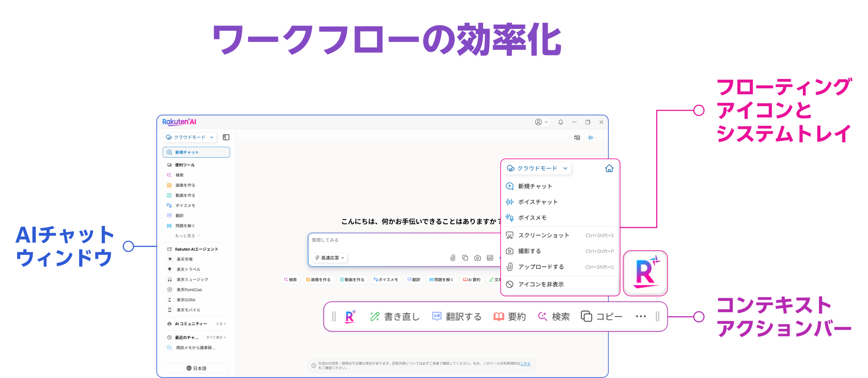Click 入る next to AIコミュニティー
This screenshot has height=378, width=868.
[x=221, y=324]
